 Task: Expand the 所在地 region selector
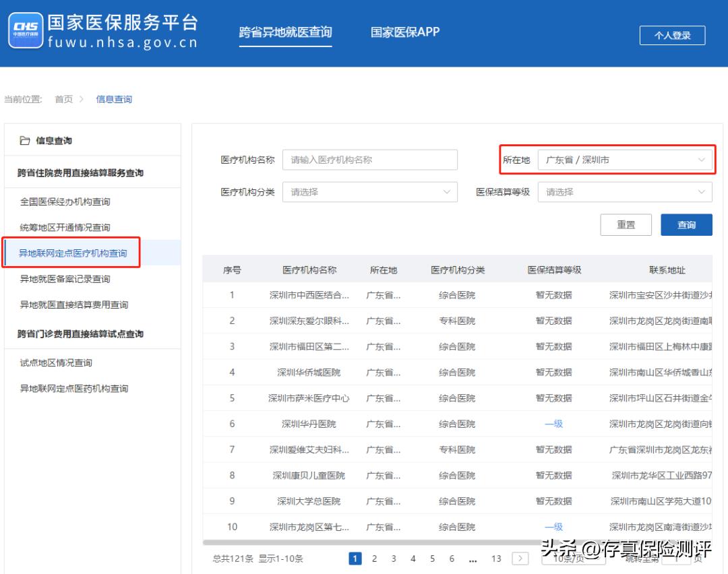tap(626, 160)
